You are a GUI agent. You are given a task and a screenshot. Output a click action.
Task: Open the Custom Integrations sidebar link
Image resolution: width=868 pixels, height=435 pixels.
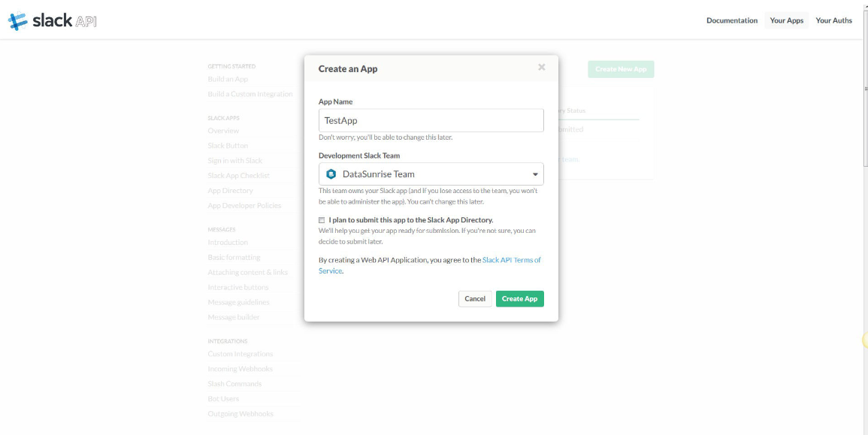240,354
